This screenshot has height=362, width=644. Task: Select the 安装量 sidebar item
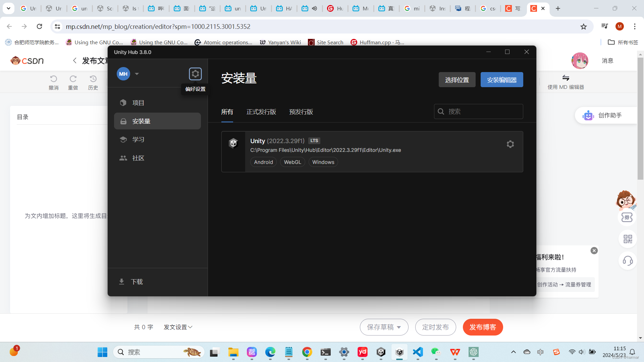[x=157, y=121]
